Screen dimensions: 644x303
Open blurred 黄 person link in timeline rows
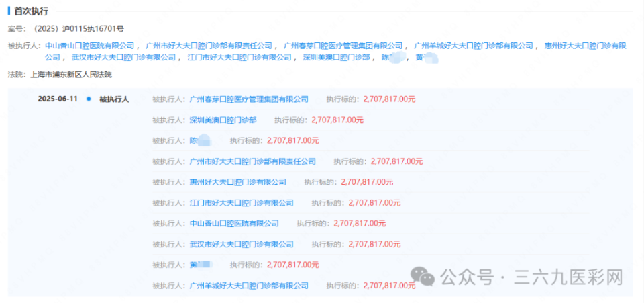click(x=200, y=264)
